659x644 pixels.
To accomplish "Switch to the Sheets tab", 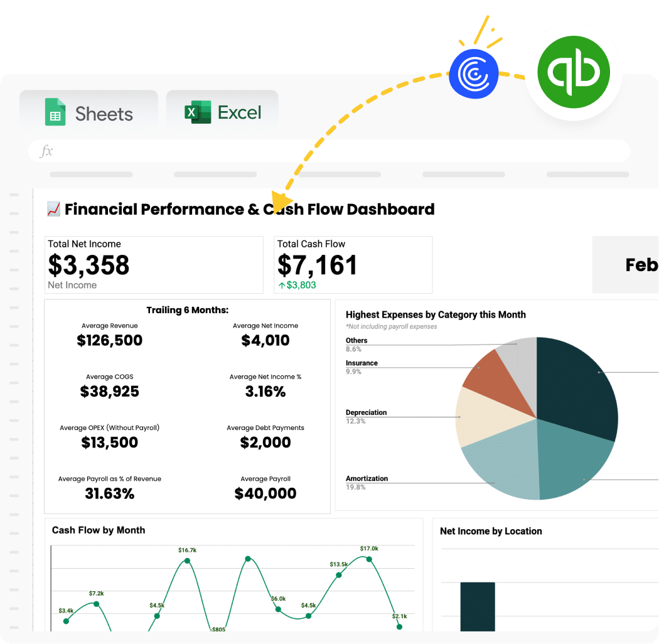I will click(88, 112).
